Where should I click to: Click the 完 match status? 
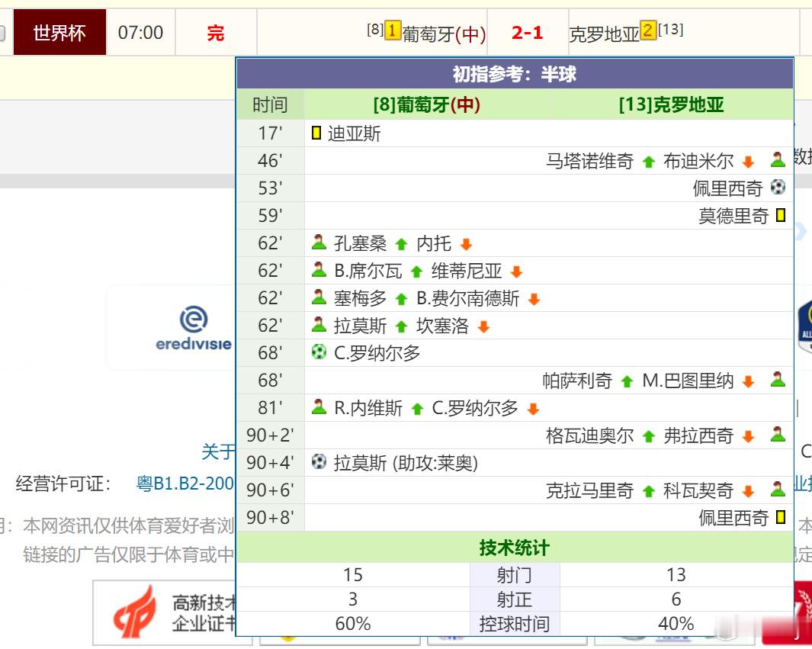click(216, 33)
